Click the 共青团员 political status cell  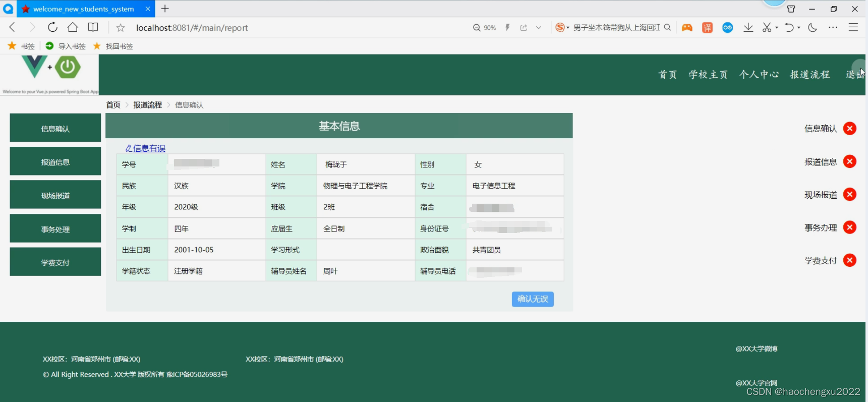tap(515, 250)
